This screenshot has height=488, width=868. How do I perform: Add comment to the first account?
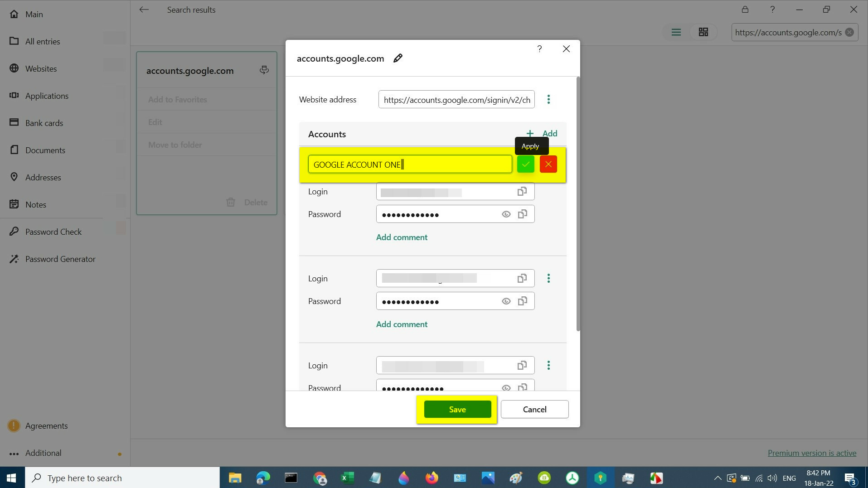point(402,237)
